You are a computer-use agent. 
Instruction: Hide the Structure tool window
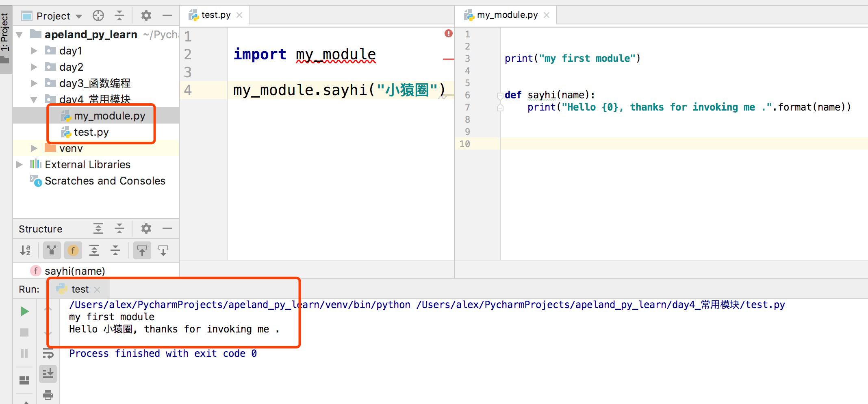(x=167, y=229)
